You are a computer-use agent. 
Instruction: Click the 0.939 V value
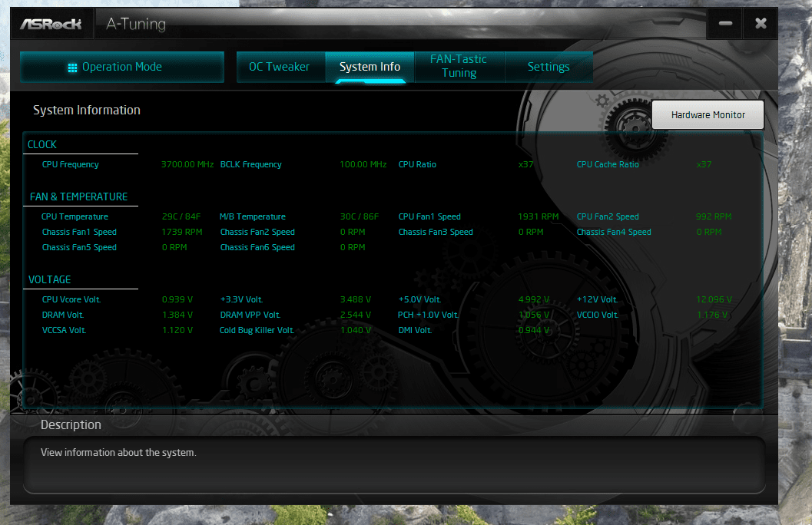(x=177, y=300)
